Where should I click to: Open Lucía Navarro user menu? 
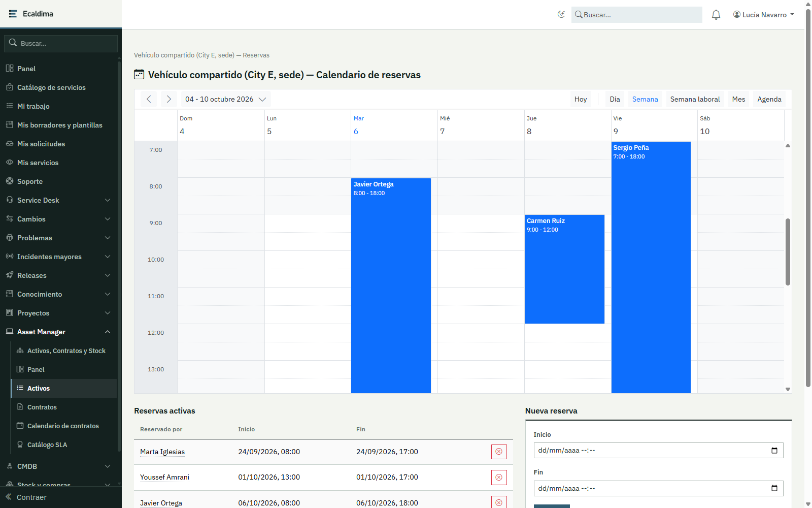tap(764, 15)
